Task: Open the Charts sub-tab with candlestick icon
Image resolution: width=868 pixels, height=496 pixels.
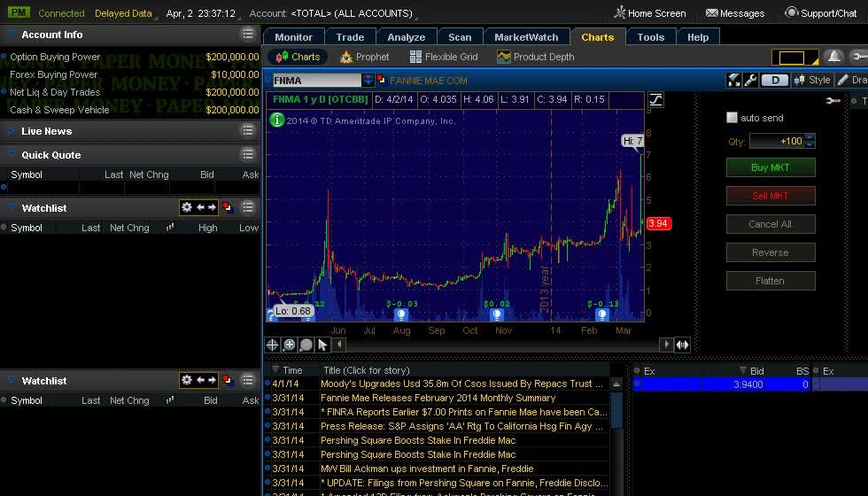Action: tap(298, 57)
